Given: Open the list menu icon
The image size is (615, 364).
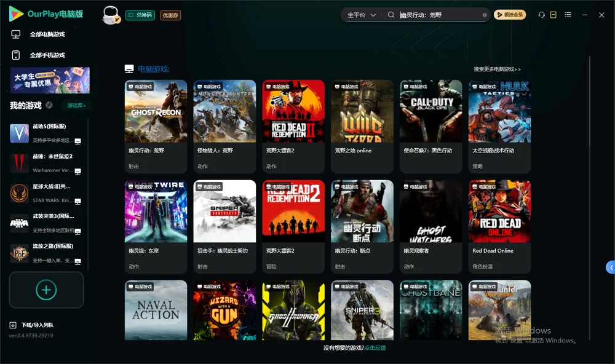Looking at the screenshot, I should 568,15.
